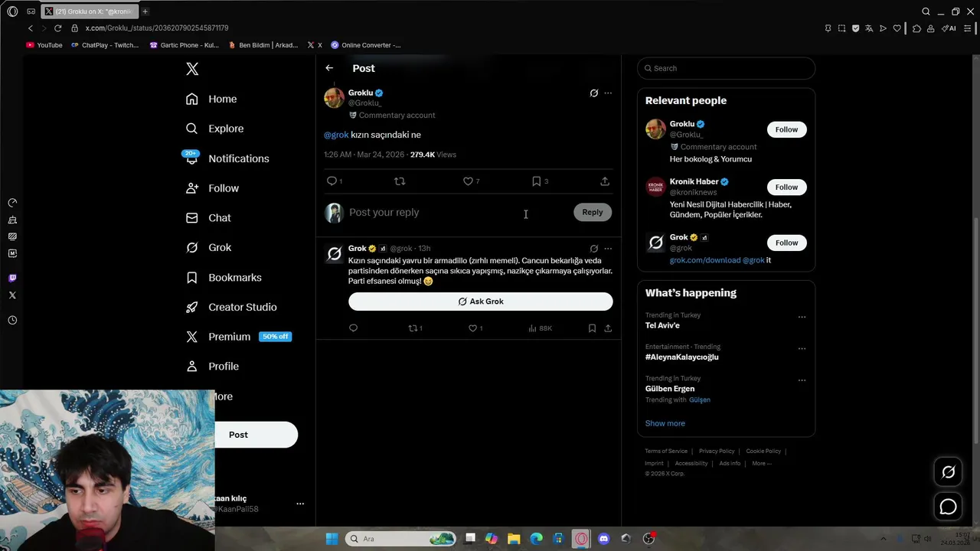Repost the main Groklu post
The width and height of the screenshot is (980, 551).
(x=400, y=181)
